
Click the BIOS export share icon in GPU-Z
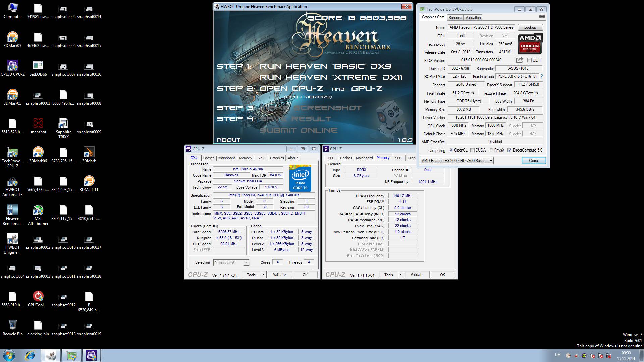tap(520, 60)
